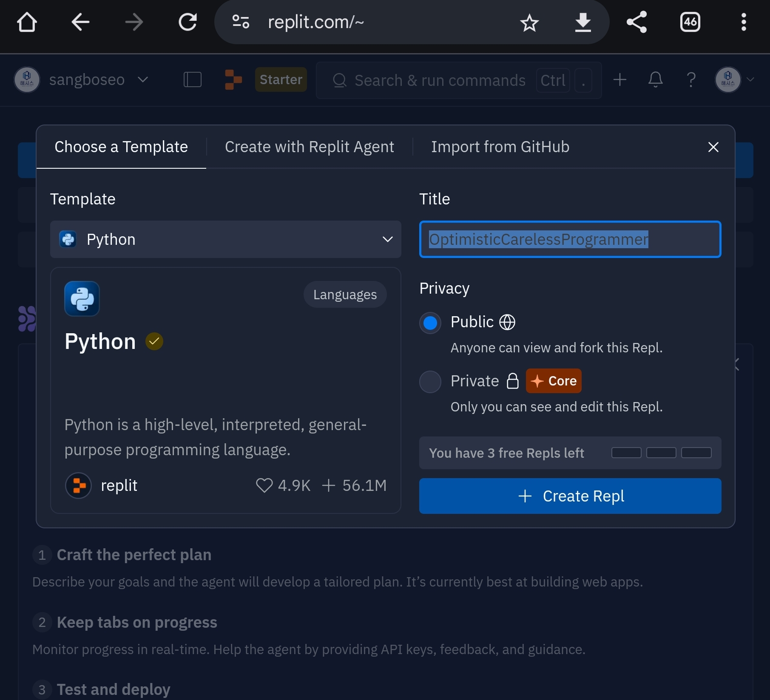Image resolution: width=770 pixels, height=700 pixels.
Task: Open tab switcher showing 46 tabs
Action: pyautogui.click(x=690, y=22)
